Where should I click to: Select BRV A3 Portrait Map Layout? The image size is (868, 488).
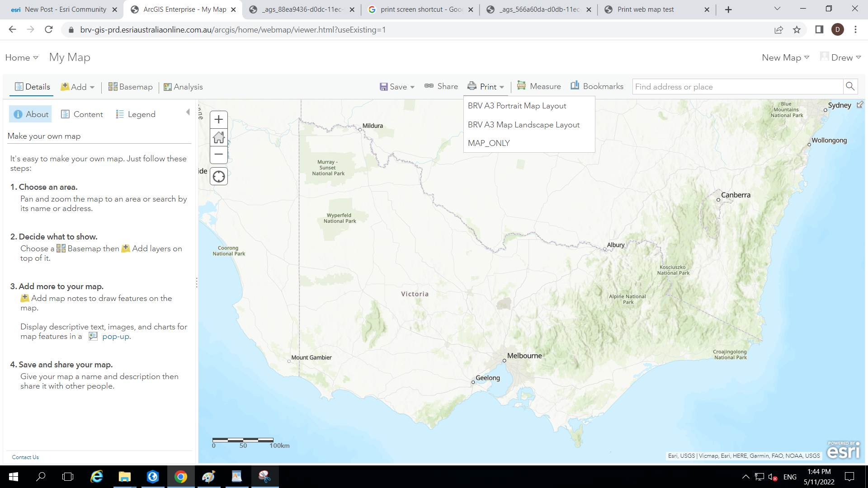click(x=517, y=106)
